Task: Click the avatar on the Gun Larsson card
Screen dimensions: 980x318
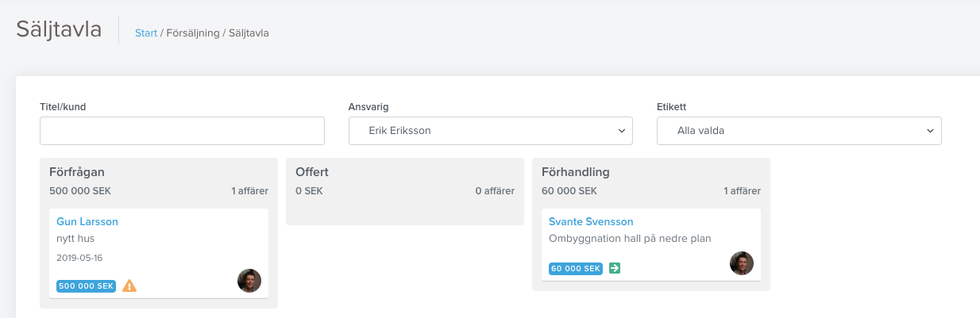Action: pyautogui.click(x=249, y=281)
